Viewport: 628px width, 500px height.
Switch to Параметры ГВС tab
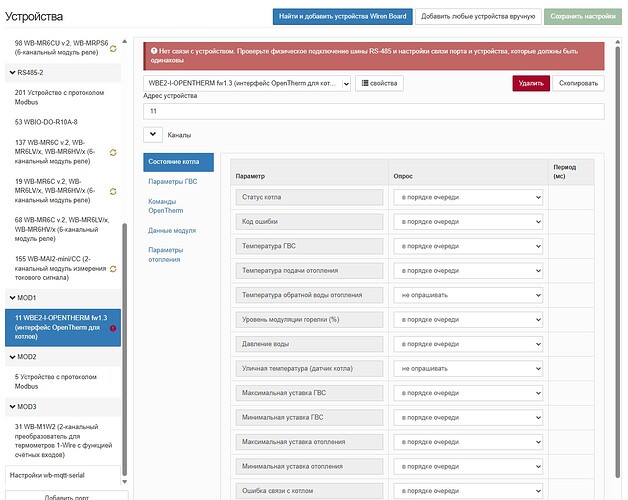tap(173, 181)
